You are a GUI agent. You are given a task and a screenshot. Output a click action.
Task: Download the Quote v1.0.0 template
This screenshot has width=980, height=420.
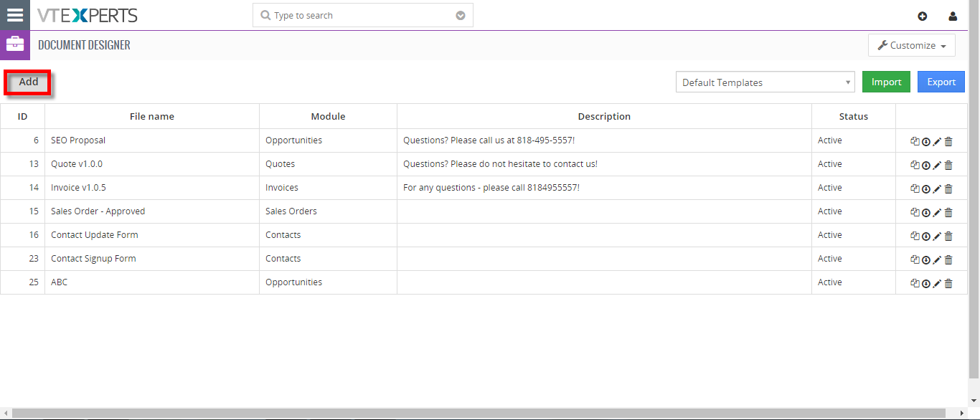coord(925,166)
